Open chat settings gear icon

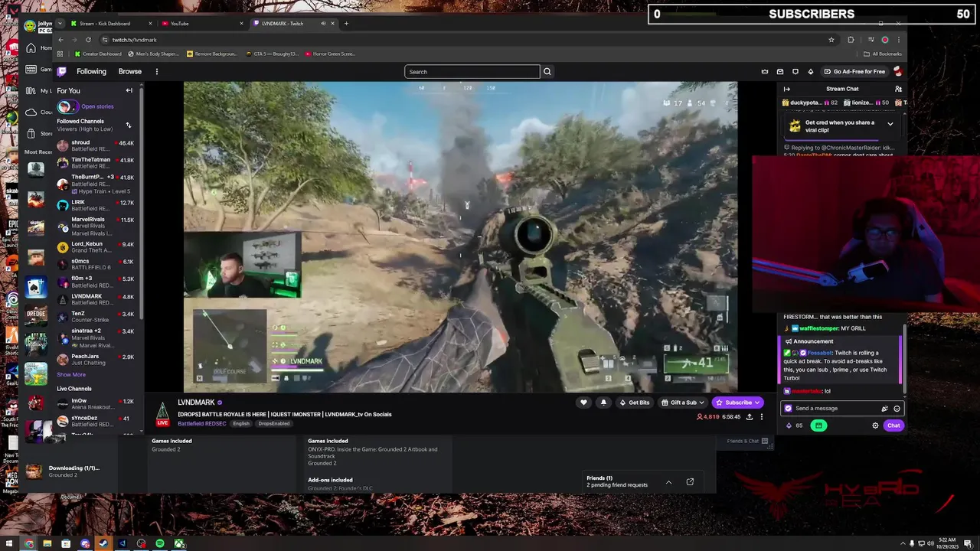[x=875, y=425]
